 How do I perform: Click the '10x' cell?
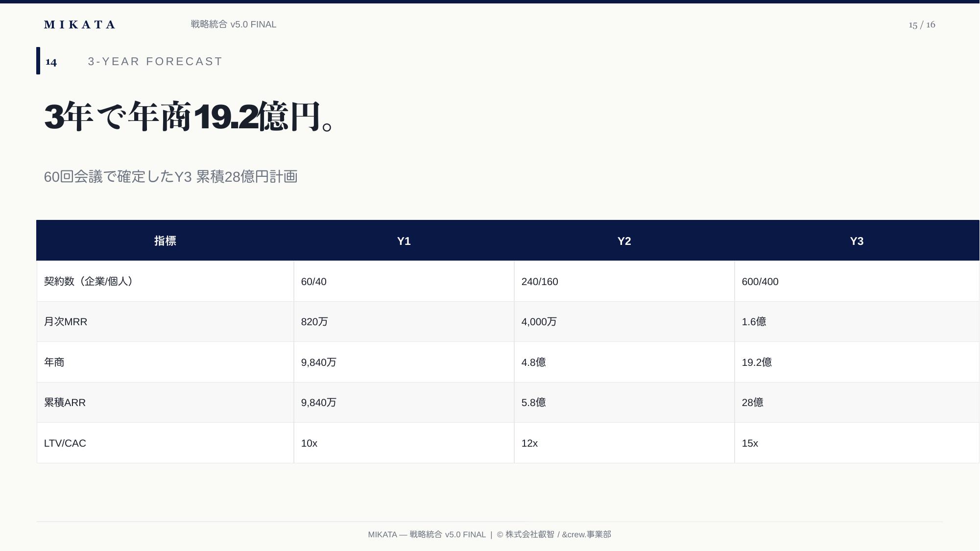[x=404, y=443]
